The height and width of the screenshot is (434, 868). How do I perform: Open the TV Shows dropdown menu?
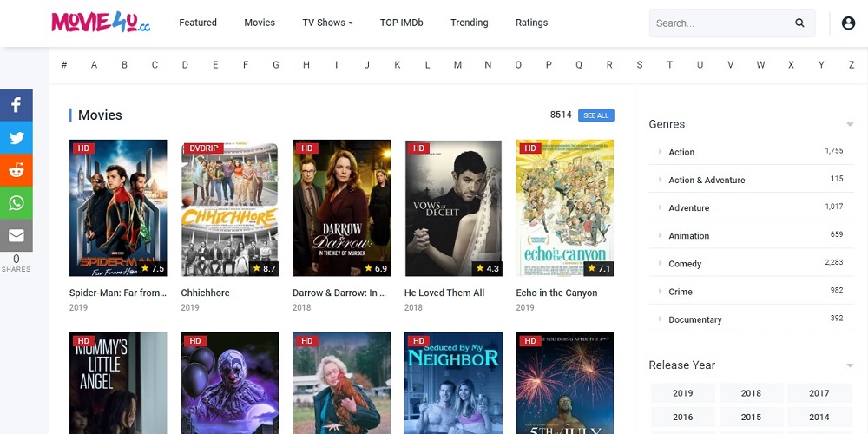(327, 23)
